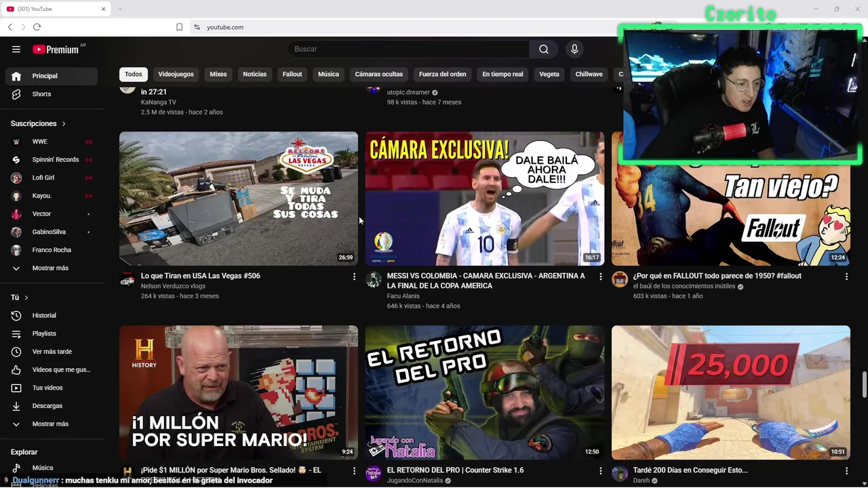868x488 pixels.
Task: Open the WWE channel subscription
Action: click(52, 142)
